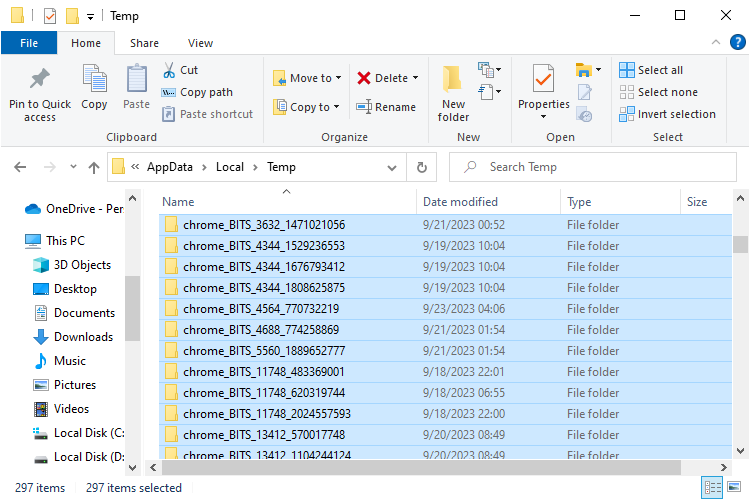750x500 pixels.
Task: Expand the Copy to dropdown
Action: pyautogui.click(x=336, y=107)
